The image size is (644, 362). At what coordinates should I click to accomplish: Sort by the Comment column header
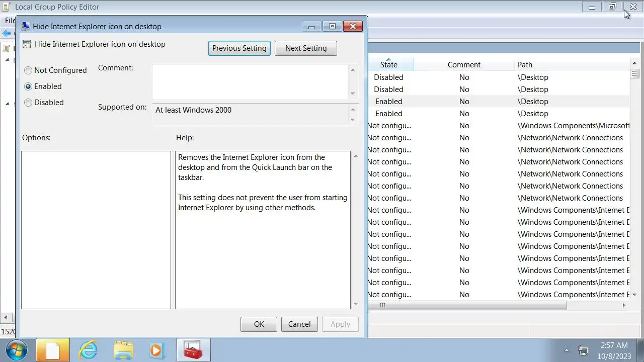pyautogui.click(x=464, y=64)
